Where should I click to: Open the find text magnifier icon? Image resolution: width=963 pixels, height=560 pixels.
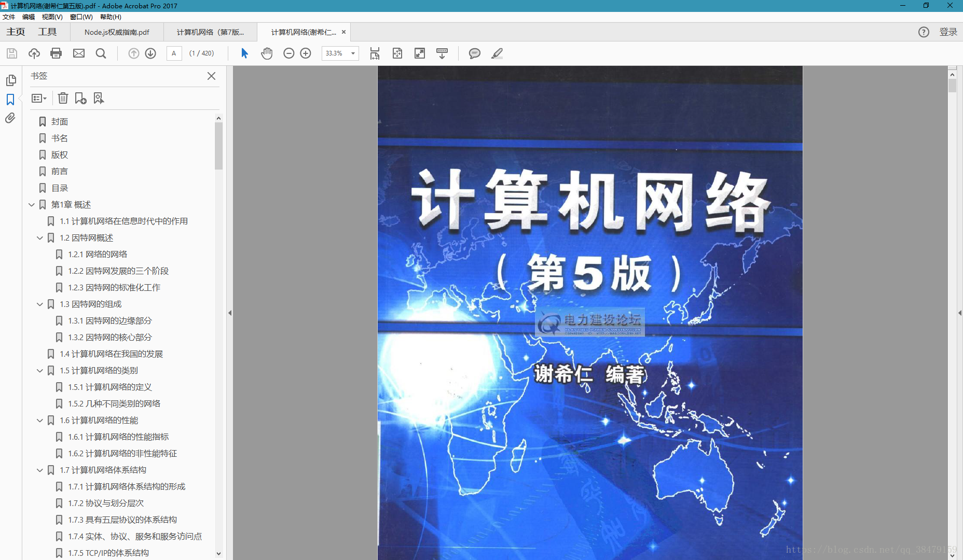(x=101, y=53)
